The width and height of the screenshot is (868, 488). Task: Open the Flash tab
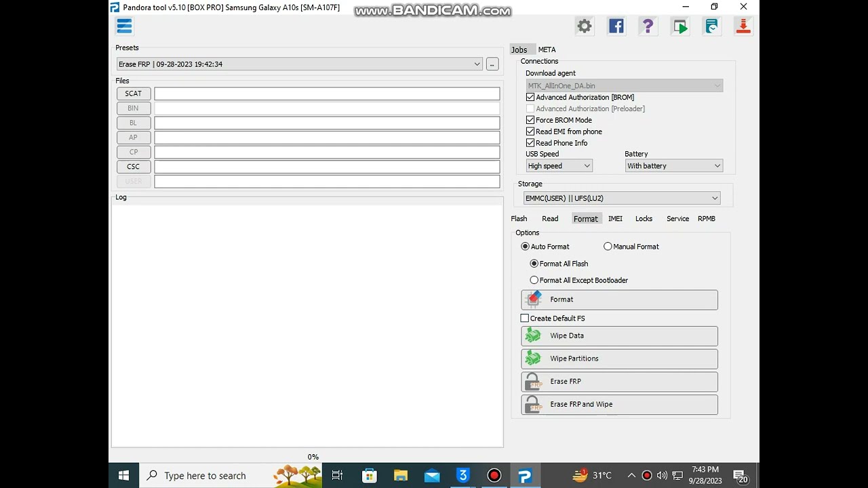(519, 219)
